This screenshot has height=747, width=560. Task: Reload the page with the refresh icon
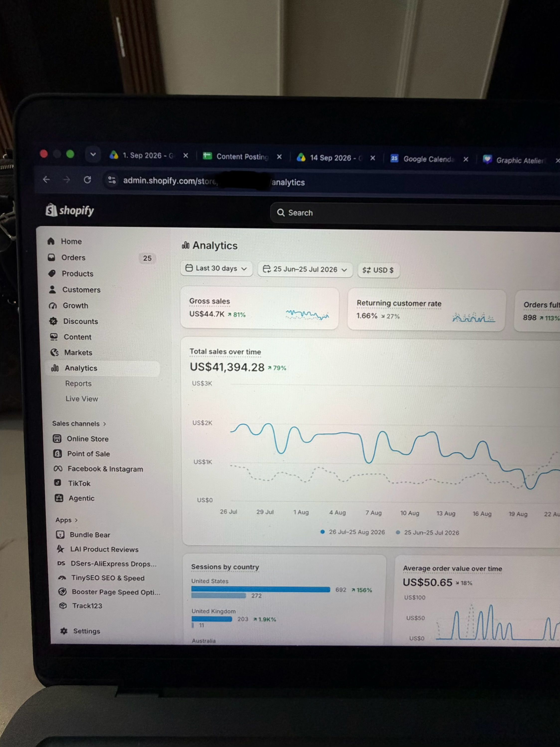(87, 180)
